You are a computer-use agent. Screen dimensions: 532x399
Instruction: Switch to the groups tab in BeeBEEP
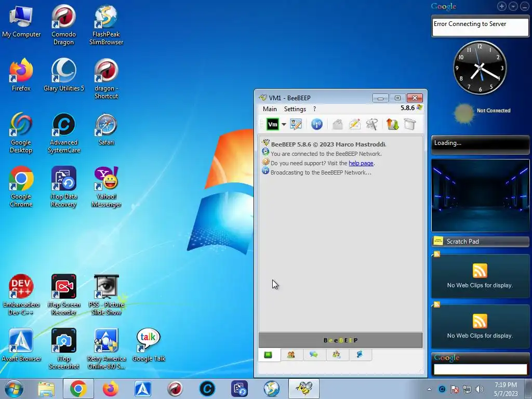(x=337, y=355)
